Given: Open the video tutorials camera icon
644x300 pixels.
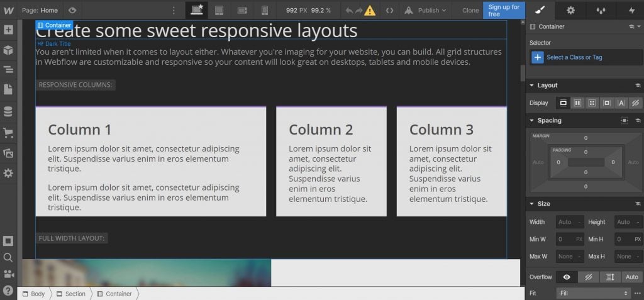Looking at the screenshot, I should tap(8, 274).
